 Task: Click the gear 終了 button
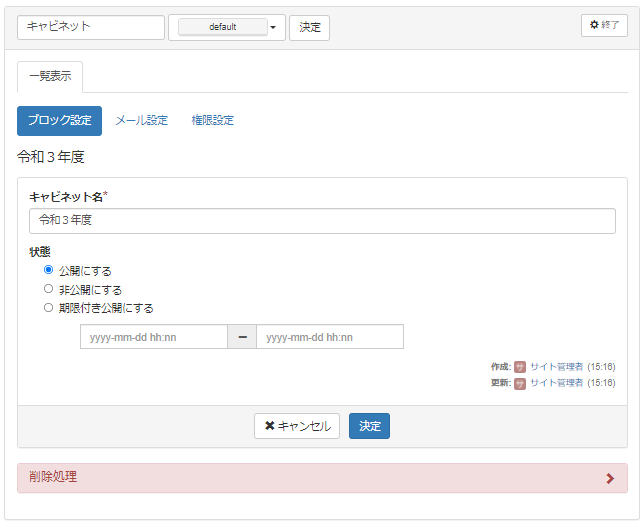pyautogui.click(x=604, y=25)
